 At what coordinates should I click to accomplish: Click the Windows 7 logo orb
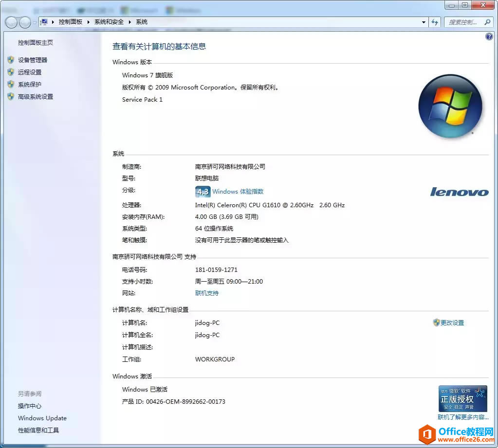(x=450, y=107)
